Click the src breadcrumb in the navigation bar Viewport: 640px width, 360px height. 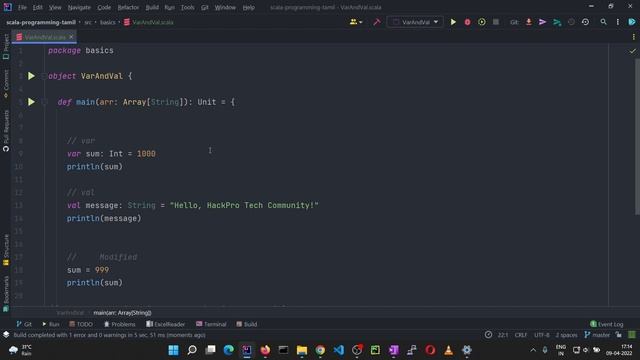pyautogui.click(x=88, y=22)
